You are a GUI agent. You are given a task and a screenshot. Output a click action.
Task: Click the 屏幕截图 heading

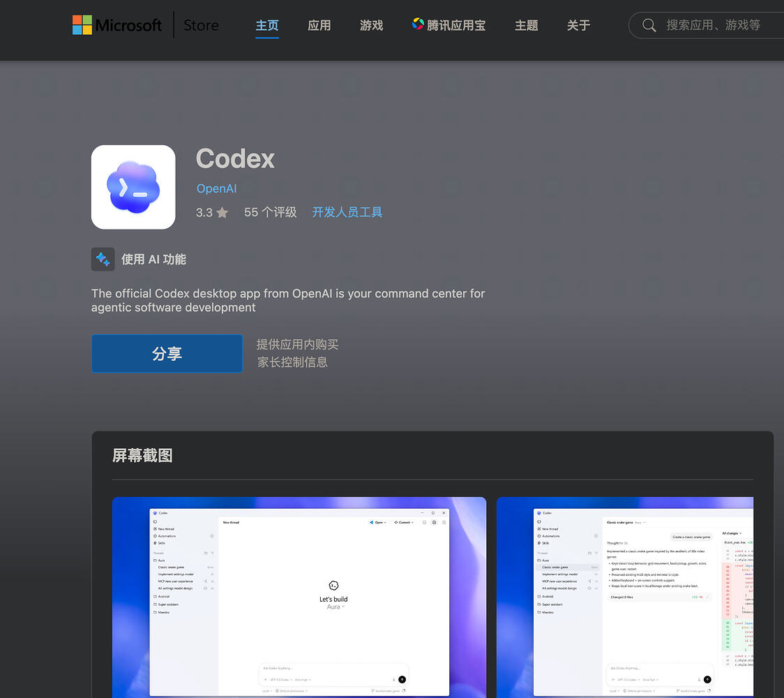(x=142, y=455)
